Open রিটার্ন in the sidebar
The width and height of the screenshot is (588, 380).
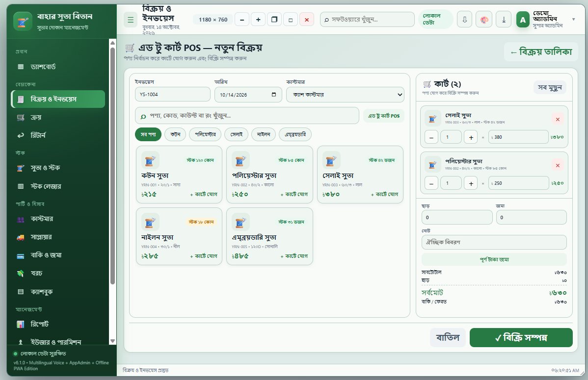58,135
